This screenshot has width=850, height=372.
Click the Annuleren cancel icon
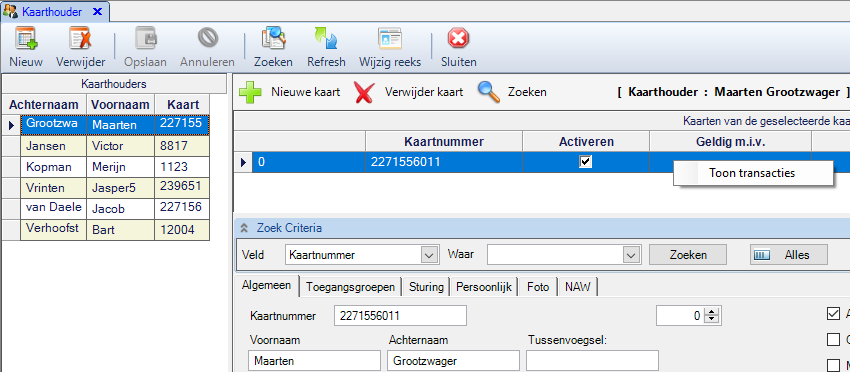[x=207, y=38]
